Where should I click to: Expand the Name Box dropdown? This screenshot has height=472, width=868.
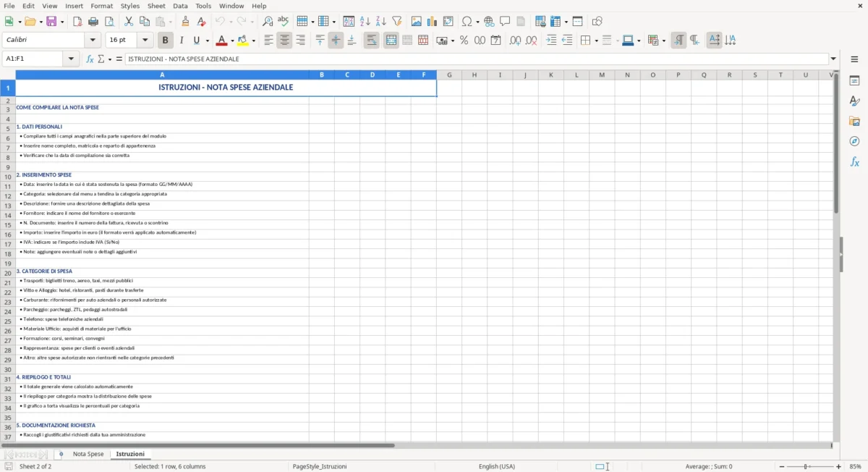71,59
